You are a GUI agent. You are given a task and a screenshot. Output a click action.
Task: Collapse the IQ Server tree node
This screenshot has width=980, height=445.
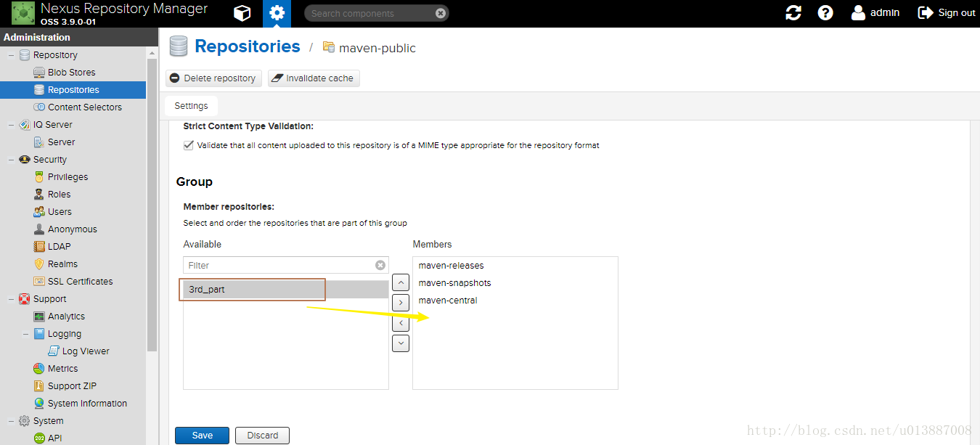pyautogui.click(x=11, y=124)
